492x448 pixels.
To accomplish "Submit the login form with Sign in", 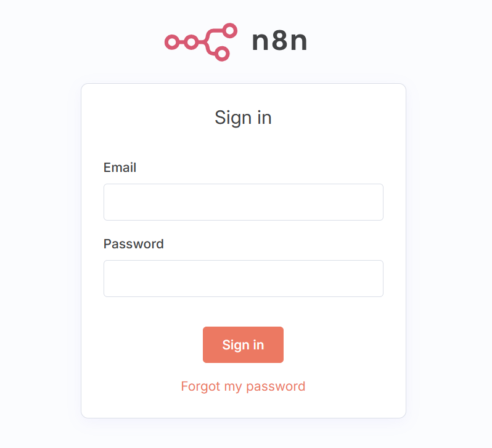I will (x=243, y=344).
